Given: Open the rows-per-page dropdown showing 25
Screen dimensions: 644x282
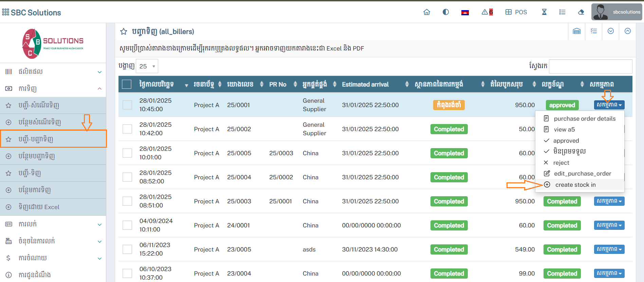Looking at the screenshot, I should [147, 66].
